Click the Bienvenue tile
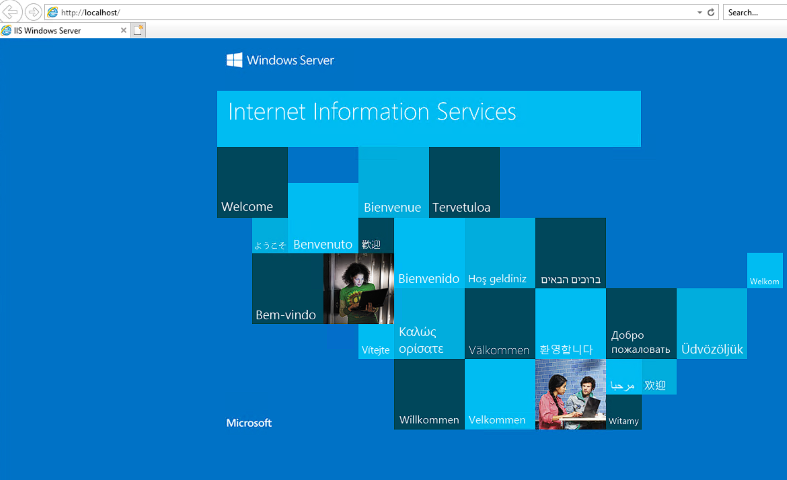Viewport: 787px width, 480px height. click(394, 182)
